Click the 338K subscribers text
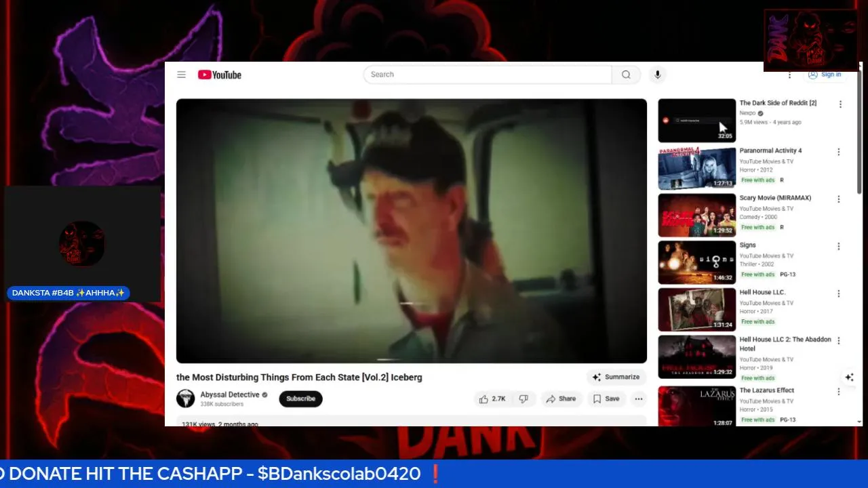Viewport: 868px width, 488px height. click(222, 405)
